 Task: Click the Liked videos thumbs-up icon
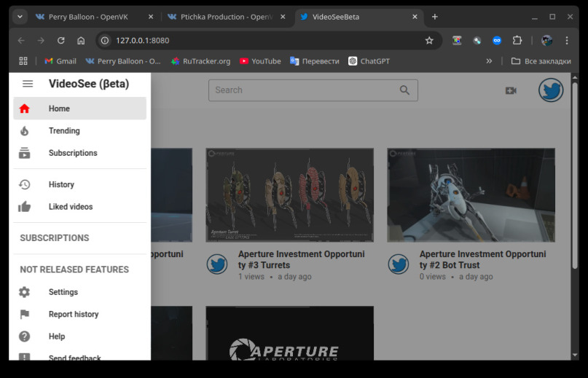pos(25,207)
